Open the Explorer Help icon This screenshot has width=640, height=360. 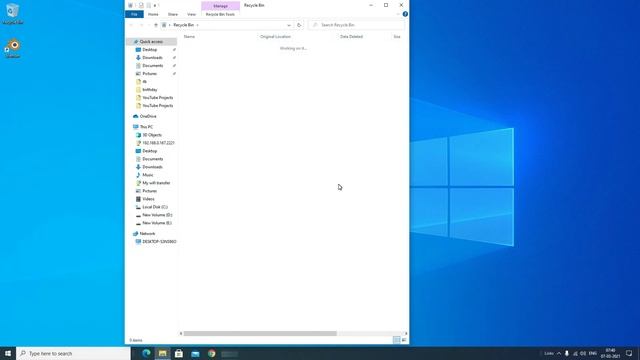405,14
